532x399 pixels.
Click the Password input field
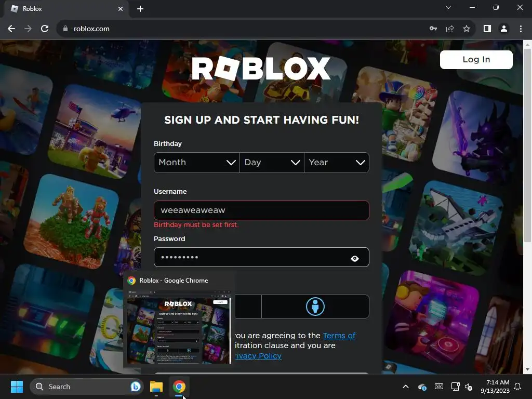[261, 257]
